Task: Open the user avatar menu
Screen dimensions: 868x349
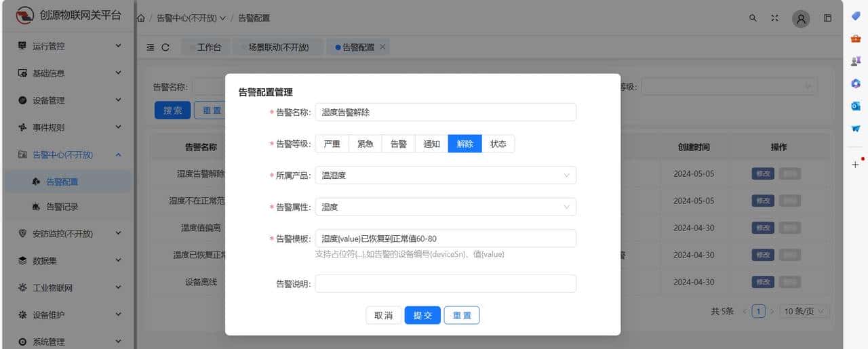Action: (x=801, y=18)
